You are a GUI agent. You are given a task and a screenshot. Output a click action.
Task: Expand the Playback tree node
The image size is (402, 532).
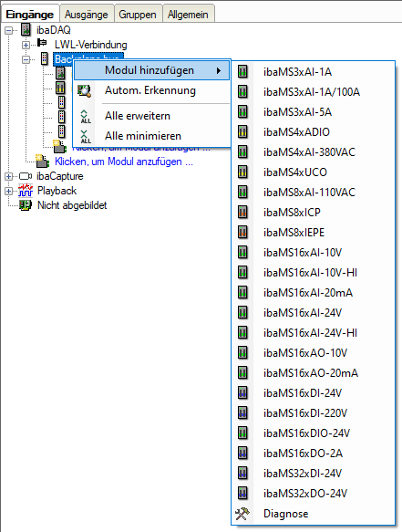coord(8,191)
